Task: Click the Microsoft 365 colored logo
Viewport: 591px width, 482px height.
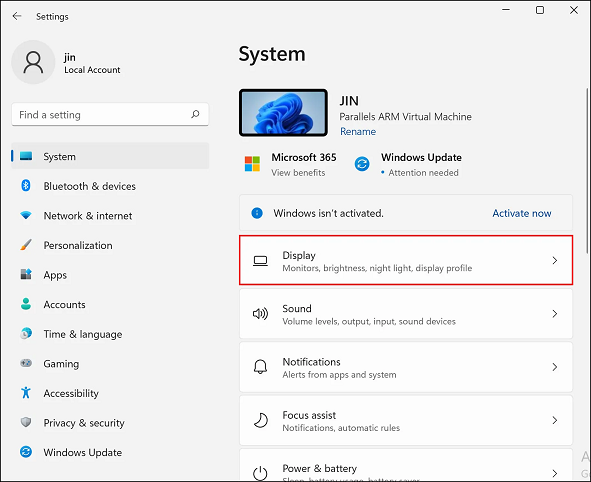Action: tap(252, 164)
